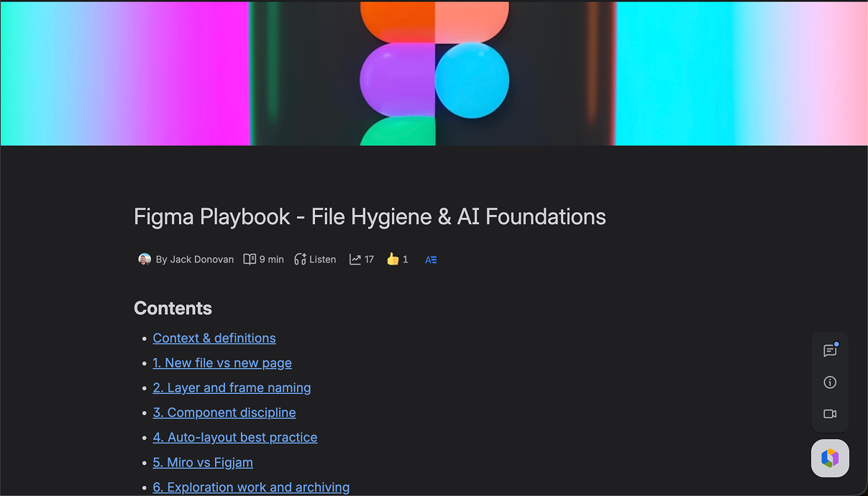Open 6. Exploration work and archiving

coord(251,487)
